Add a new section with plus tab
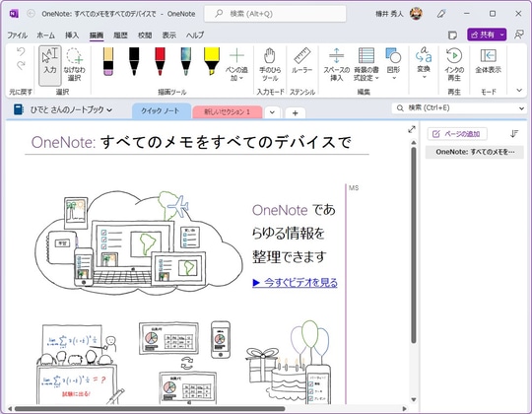 click(x=296, y=113)
